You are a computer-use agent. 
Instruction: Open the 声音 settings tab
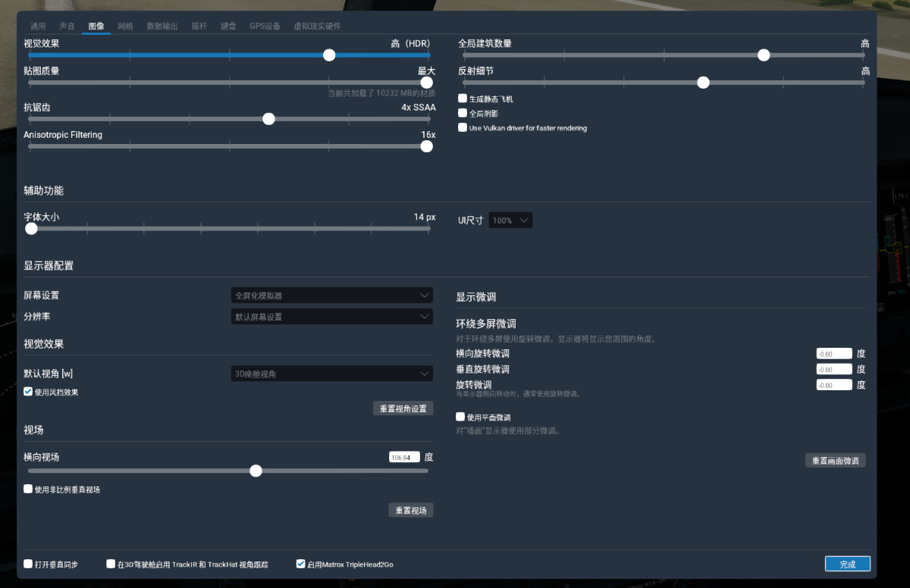pos(67,26)
